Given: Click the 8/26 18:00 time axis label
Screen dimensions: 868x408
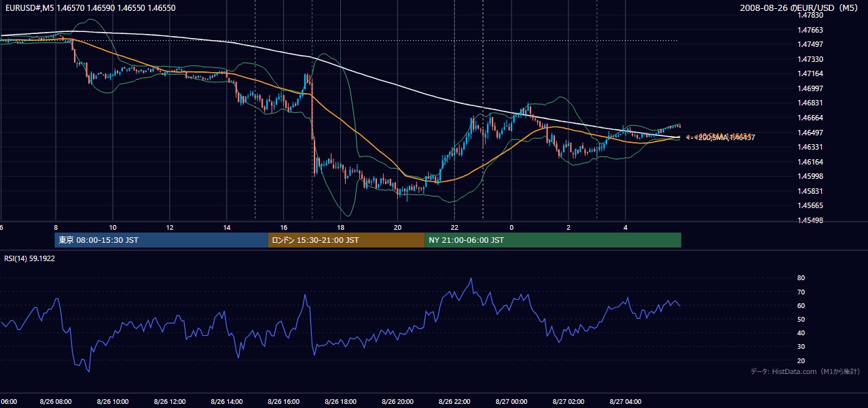Looking at the screenshot, I should 341,401.
